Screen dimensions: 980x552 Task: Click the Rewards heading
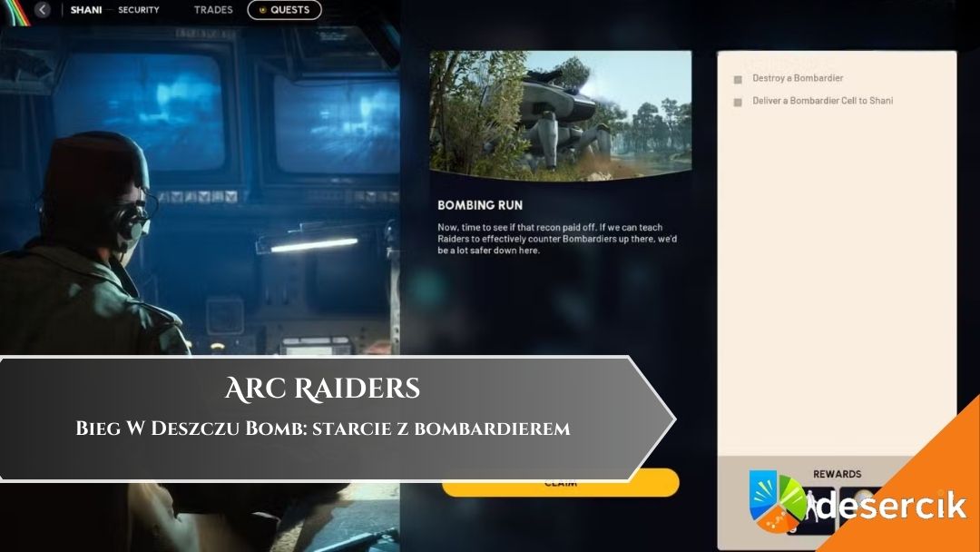point(837,474)
